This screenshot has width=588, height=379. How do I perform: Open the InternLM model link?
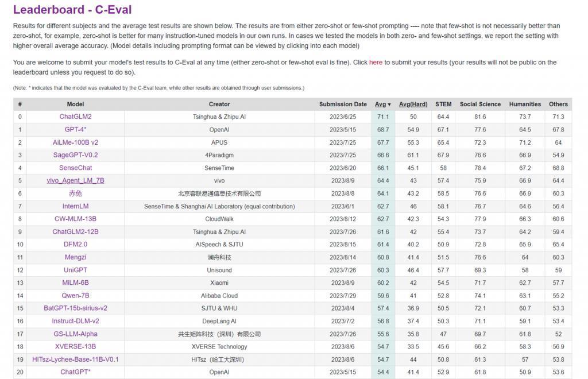75,206
